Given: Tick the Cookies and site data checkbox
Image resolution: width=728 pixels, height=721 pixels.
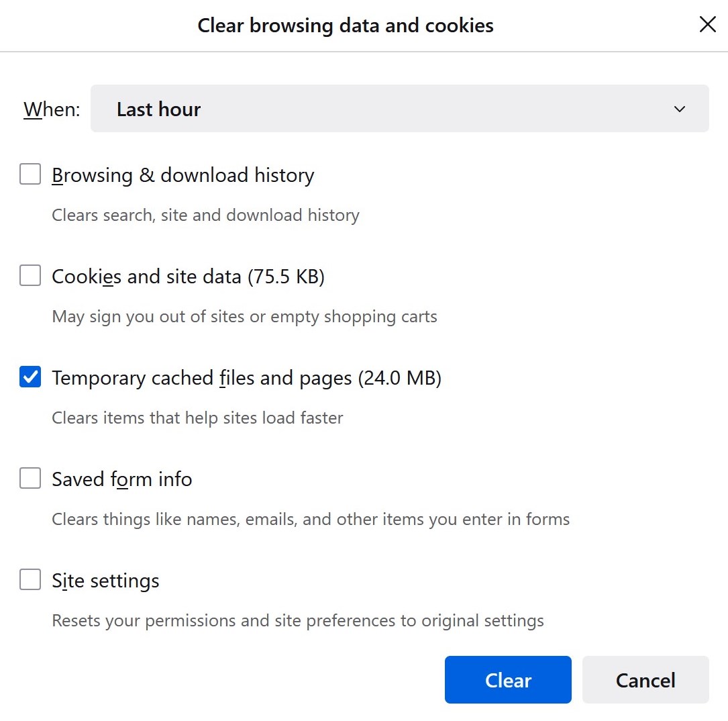Looking at the screenshot, I should pos(30,276).
